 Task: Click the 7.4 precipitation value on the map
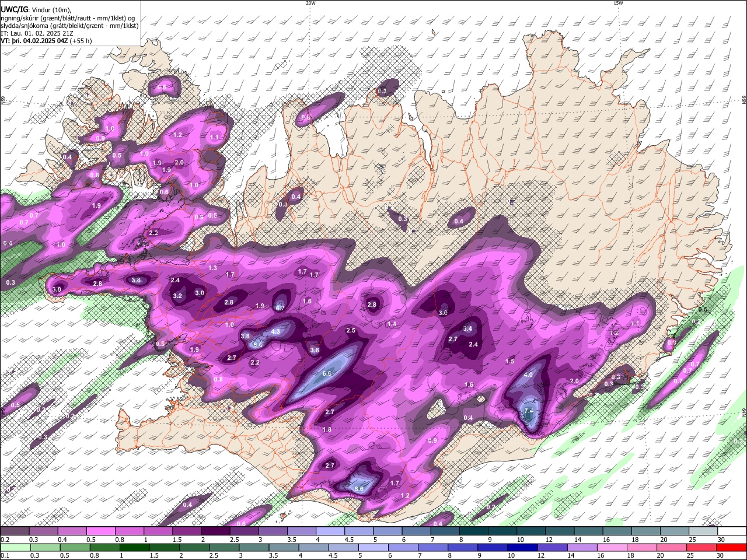[x=529, y=411]
